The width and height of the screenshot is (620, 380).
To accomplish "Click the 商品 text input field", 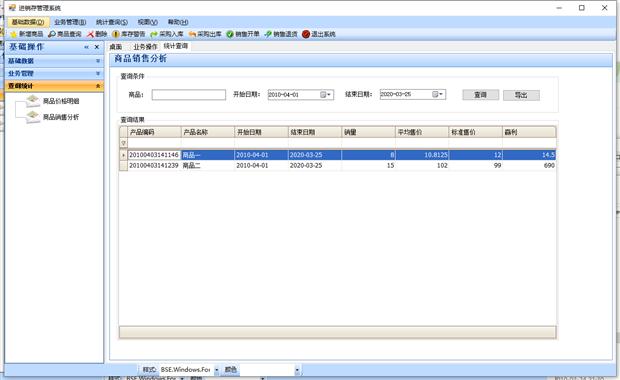I will (x=189, y=95).
